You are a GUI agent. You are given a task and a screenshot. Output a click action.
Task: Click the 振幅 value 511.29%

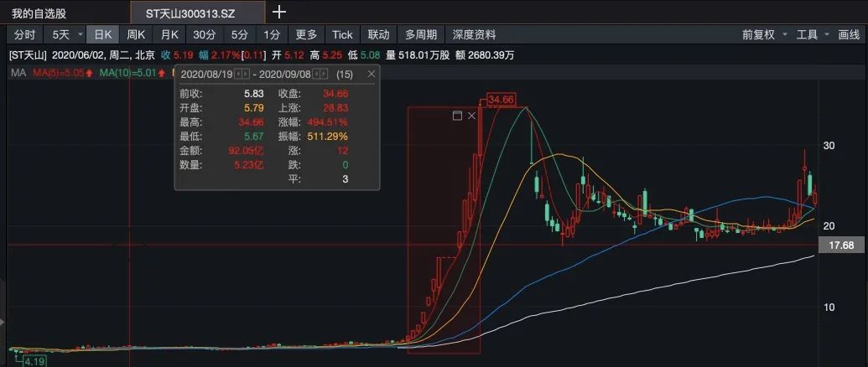coord(329,136)
